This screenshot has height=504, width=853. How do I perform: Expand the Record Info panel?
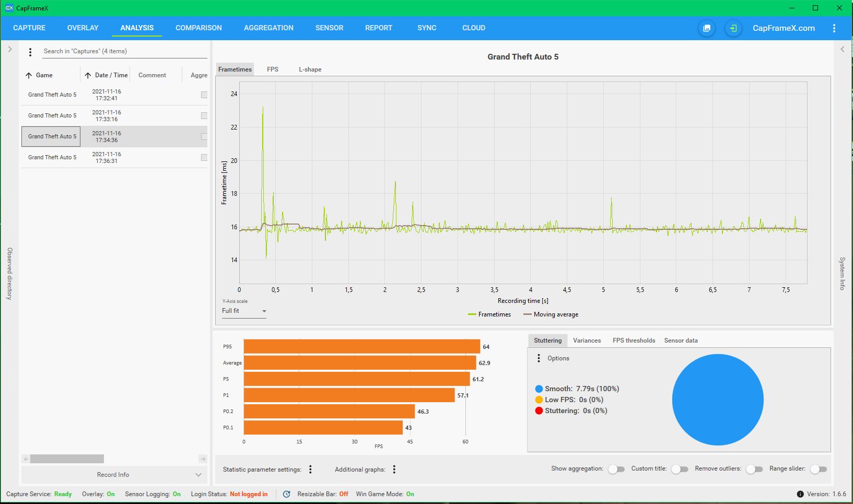(x=114, y=475)
